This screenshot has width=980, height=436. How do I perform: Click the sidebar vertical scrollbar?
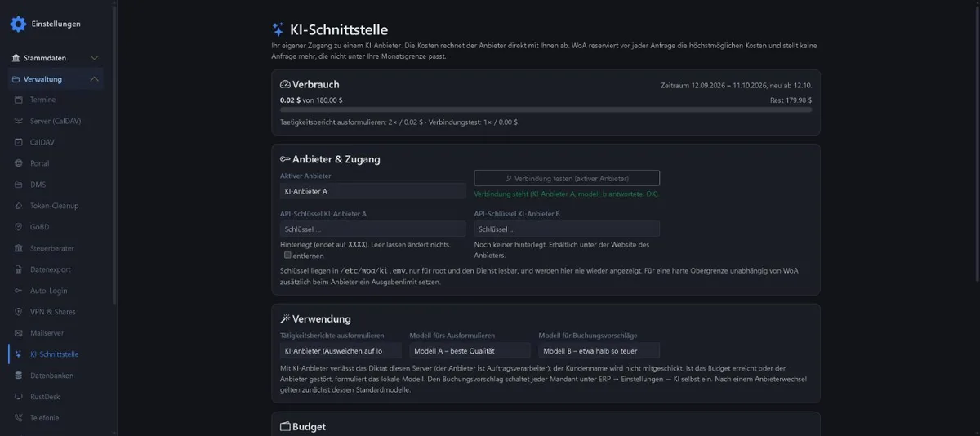coord(114,155)
